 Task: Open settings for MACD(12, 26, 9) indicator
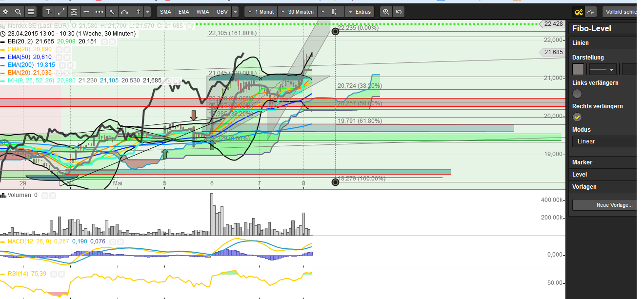click(112, 241)
